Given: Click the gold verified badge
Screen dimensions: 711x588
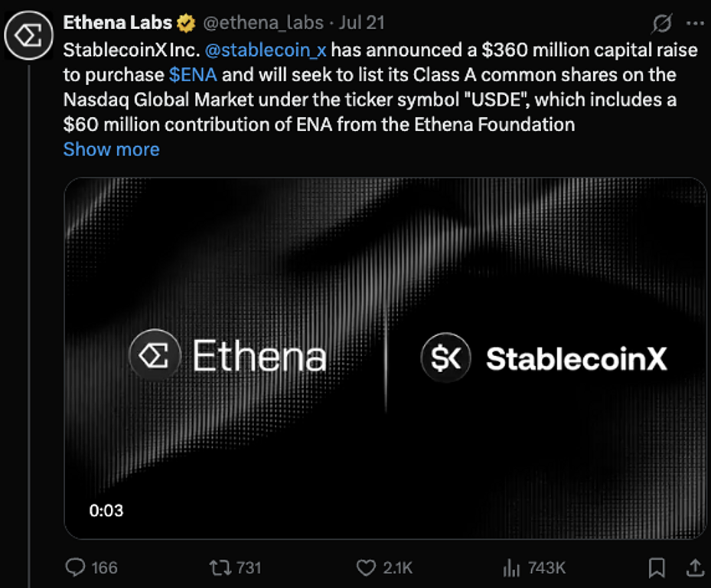Looking at the screenshot, I should pyautogui.click(x=185, y=23).
